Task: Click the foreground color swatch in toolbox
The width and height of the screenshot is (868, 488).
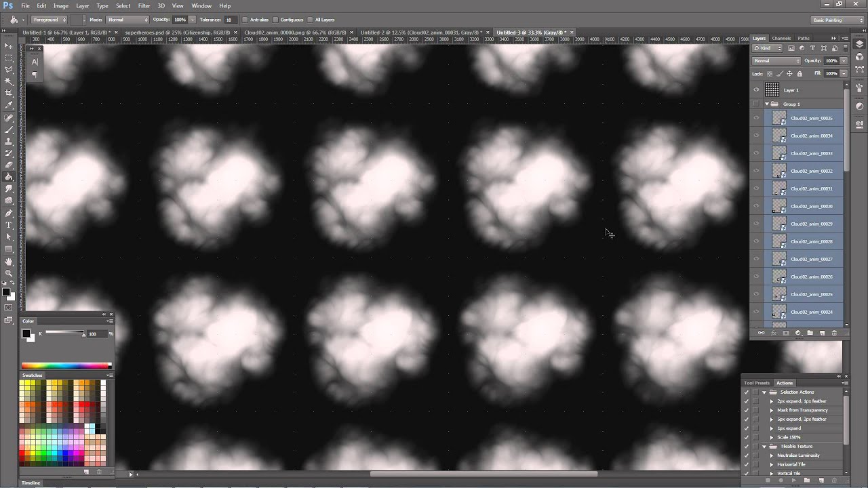Action: (6, 292)
